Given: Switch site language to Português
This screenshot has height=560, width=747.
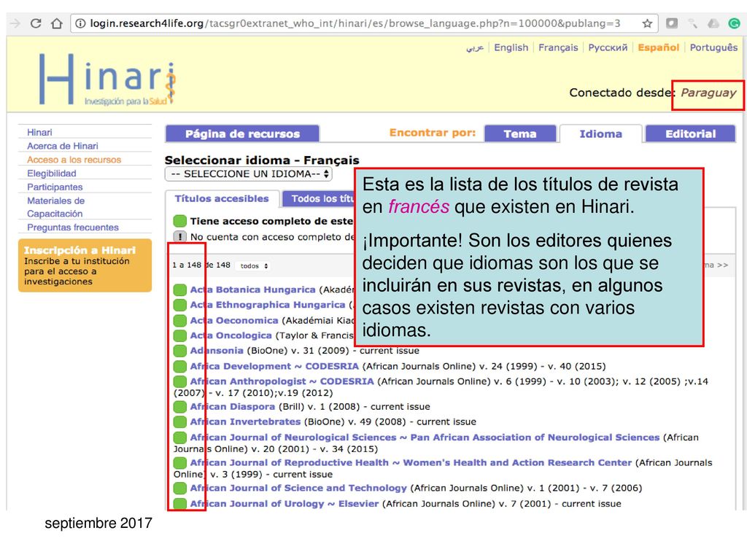Looking at the screenshot, I should pos(713,47).
